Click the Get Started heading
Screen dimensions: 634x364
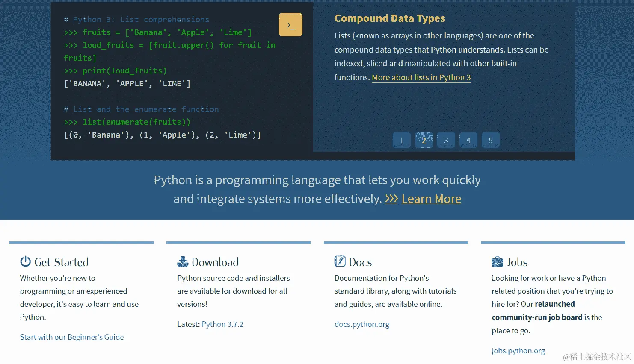pos(62,262)
